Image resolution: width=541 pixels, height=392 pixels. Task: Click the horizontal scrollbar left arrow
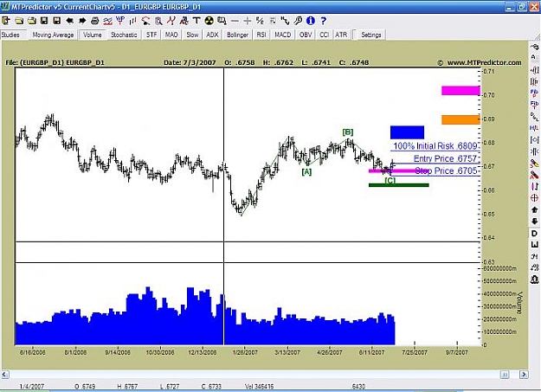[5, 375]
